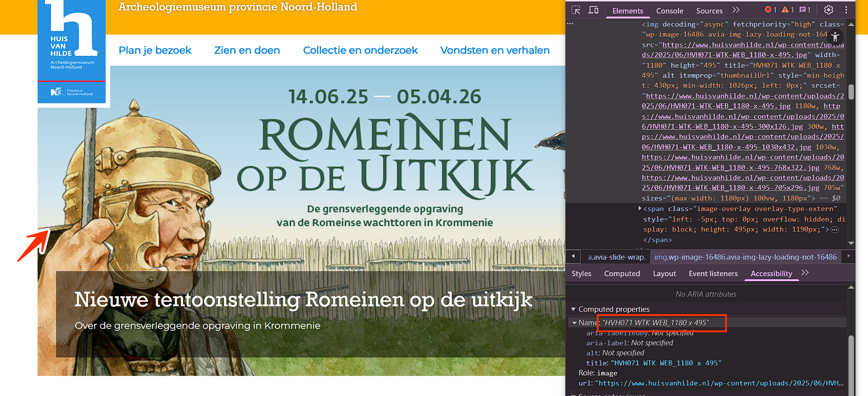Image resolution: width=868 pixels, height=396 pixels.
Task: Open the Computed styles tab
Action: click(622, 274)
